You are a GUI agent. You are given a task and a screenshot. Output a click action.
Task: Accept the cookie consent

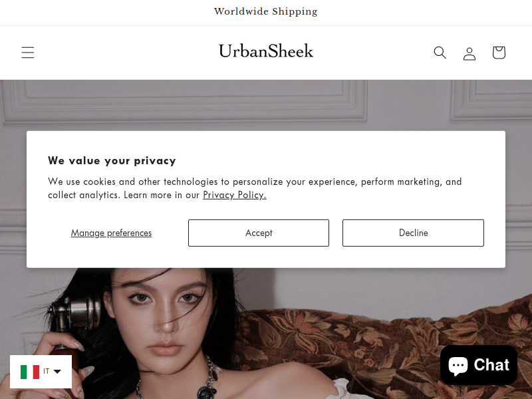(x=259, y=233)
